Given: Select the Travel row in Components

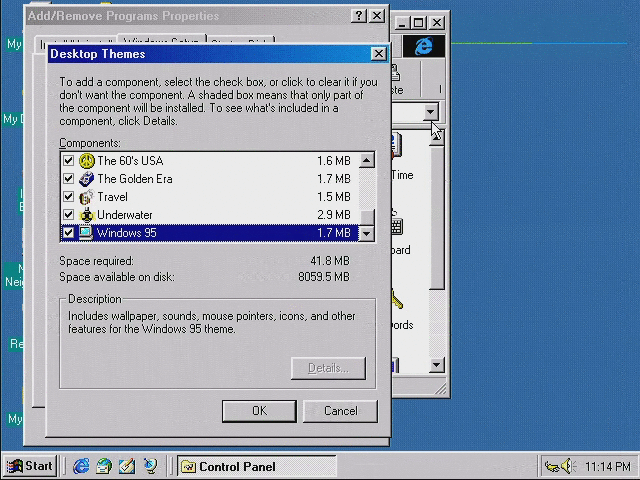Looking at the screenshot, I should [x=209, y=197].
